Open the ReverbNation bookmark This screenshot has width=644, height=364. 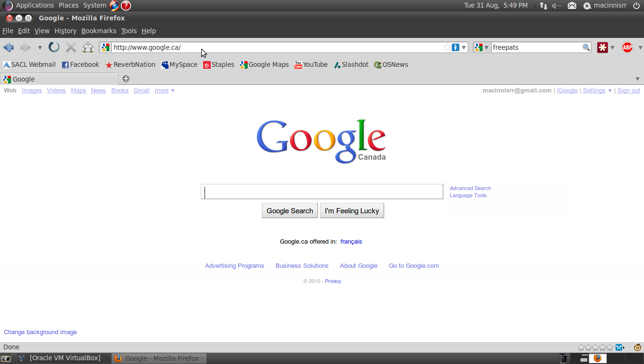(130, 64)
